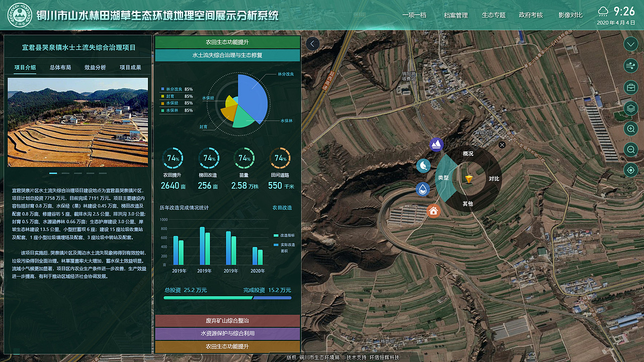Screen dimensions: 644x362
Task: Click the 2640 亩 value
Action: tap(173, 186)
